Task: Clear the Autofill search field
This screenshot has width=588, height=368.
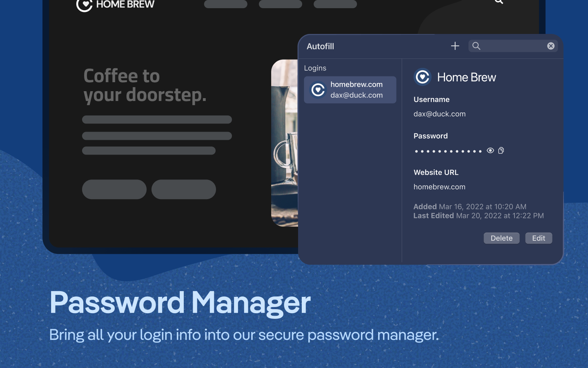Action: tap(551, 46)
